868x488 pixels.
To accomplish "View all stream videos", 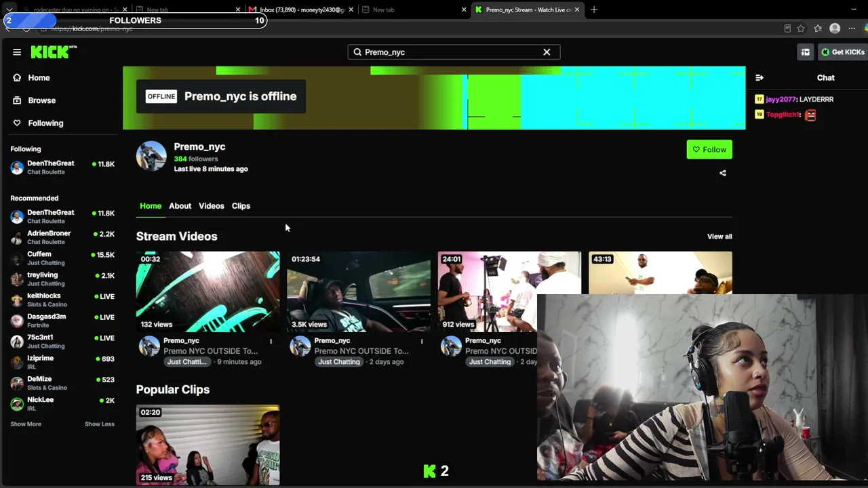I will [719, 237].
